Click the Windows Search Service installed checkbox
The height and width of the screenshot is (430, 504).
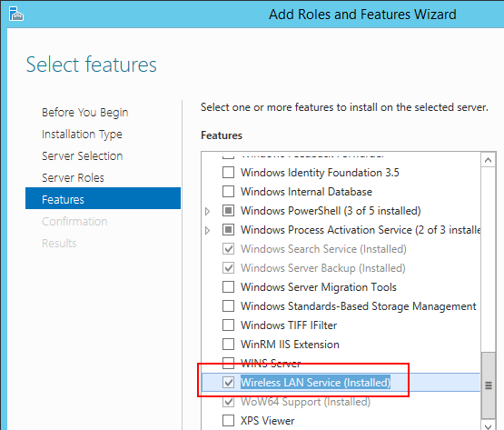pos(228,249)
